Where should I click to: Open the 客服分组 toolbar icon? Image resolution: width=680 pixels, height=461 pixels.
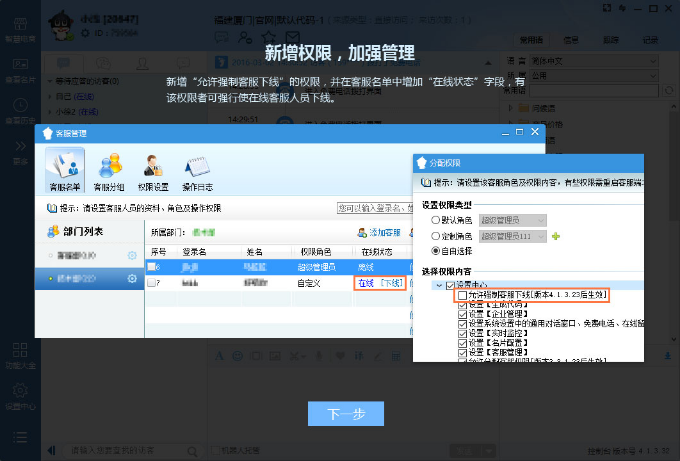tap(109, 170)
